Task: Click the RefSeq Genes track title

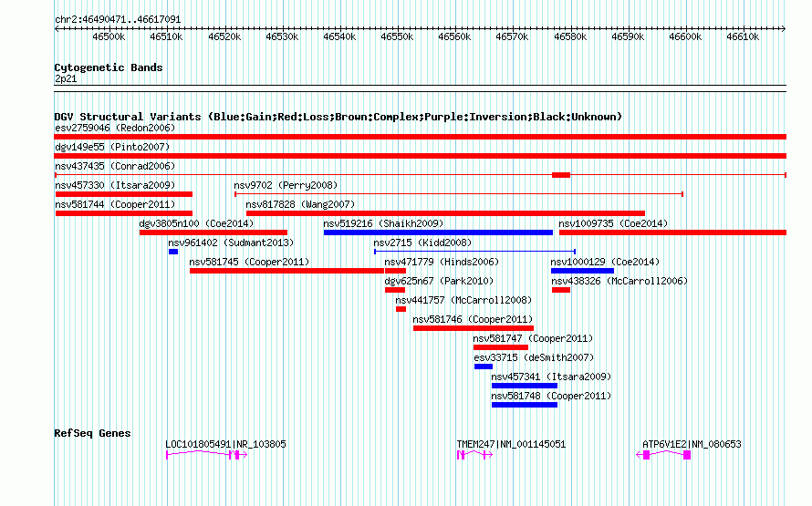Action: pyautogui.click(x=92, y=434)
